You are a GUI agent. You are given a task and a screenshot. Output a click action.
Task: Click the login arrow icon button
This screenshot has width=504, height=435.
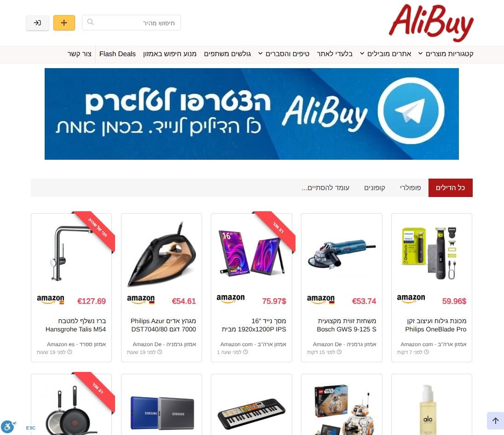click(x=37, y=23)
